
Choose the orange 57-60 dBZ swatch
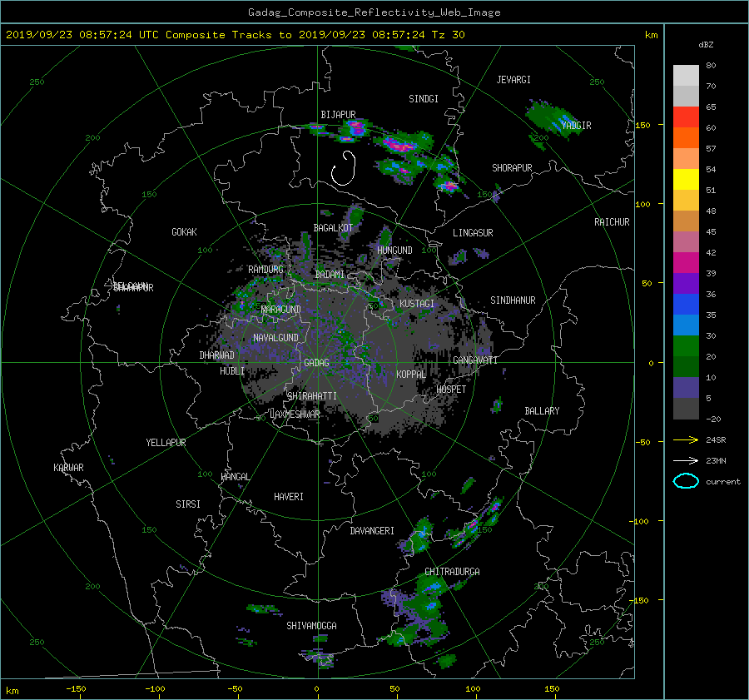pyautogui.click(x=686, y=137)
